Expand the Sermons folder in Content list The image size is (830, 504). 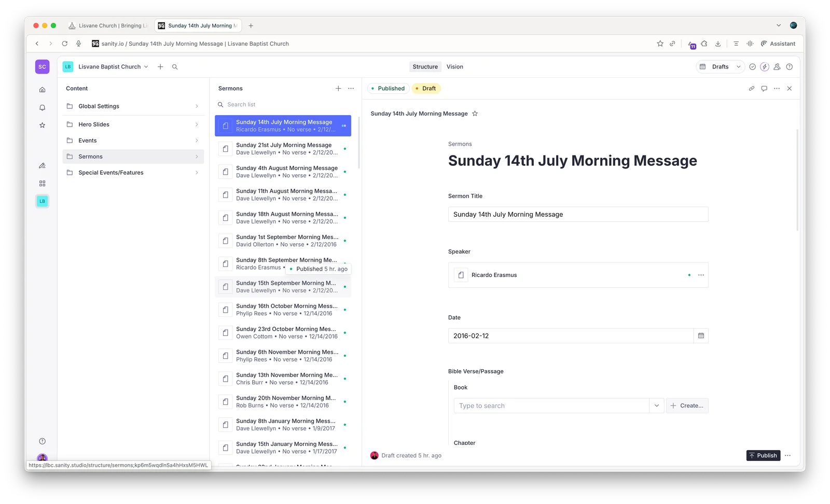click(197, 156)
